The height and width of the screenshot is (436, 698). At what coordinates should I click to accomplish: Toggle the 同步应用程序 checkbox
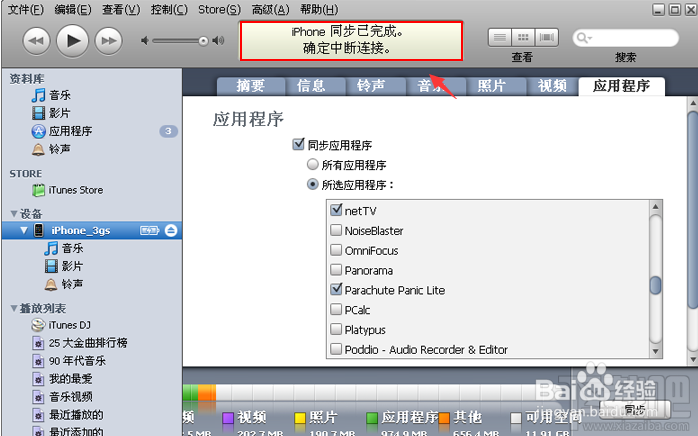[298, 145]
